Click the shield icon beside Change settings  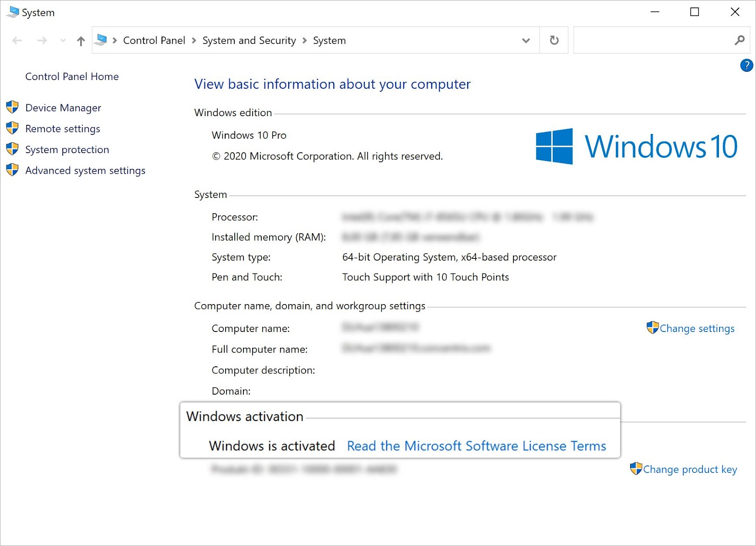click(653, 327)
